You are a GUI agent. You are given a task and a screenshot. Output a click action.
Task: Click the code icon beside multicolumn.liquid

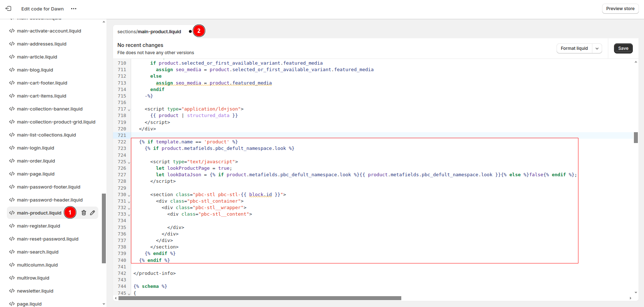point(12,265)
